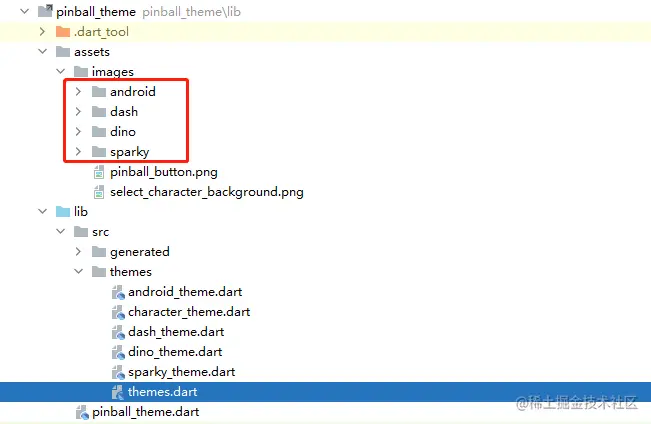Select the images folder name
The image size is (651, 424).
click(113, 72)
